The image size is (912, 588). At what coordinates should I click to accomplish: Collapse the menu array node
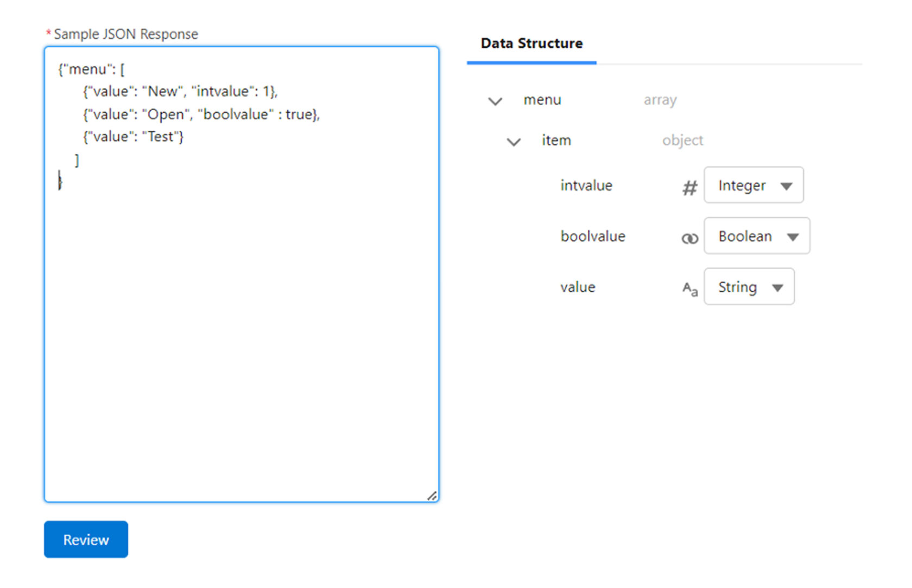point(495,101)
